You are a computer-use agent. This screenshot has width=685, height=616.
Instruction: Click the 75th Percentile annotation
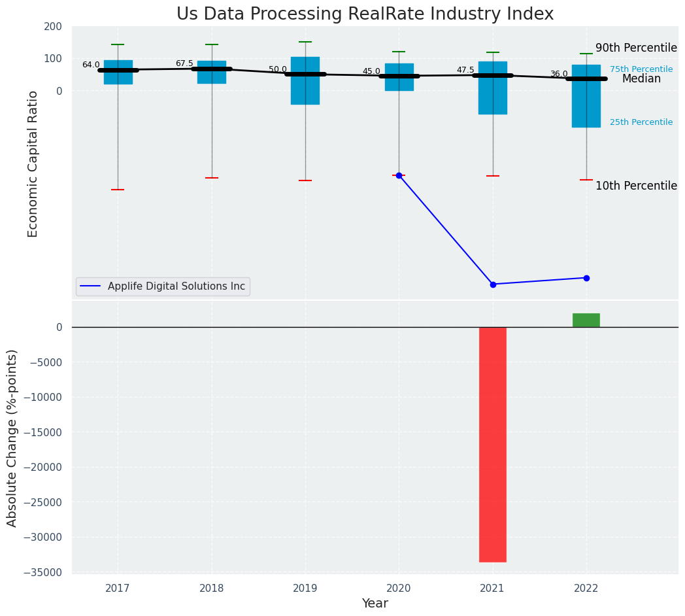click(641, 69)
